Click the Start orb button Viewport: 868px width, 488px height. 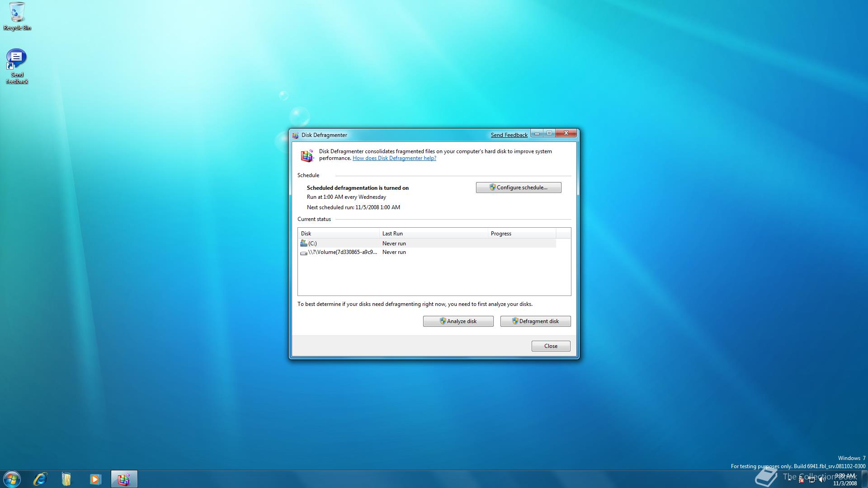12,479
